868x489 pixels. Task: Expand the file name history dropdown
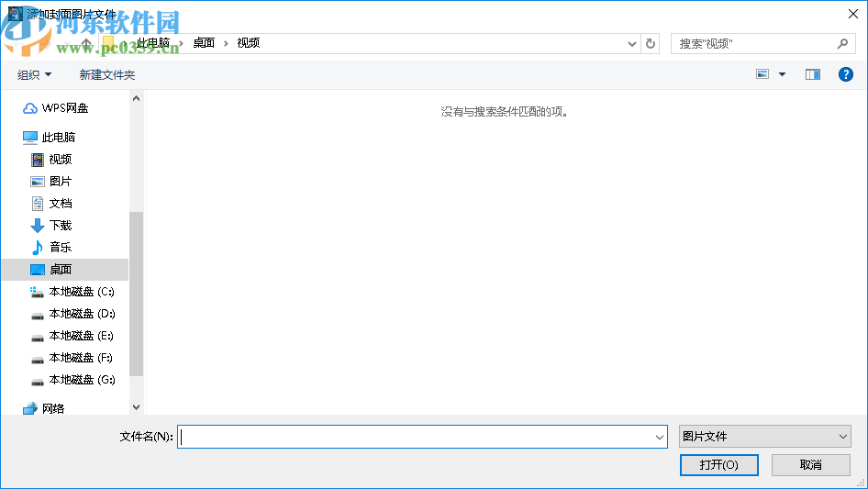click(660, 437)
